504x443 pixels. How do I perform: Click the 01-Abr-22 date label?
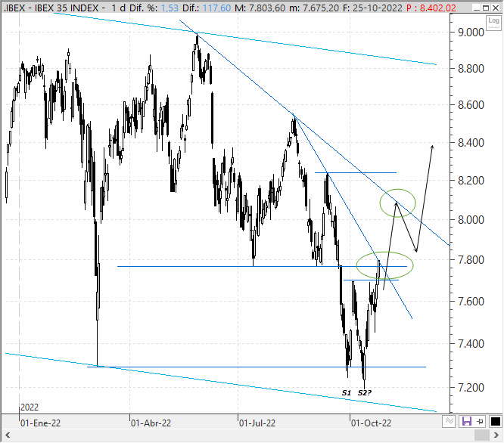151,423
